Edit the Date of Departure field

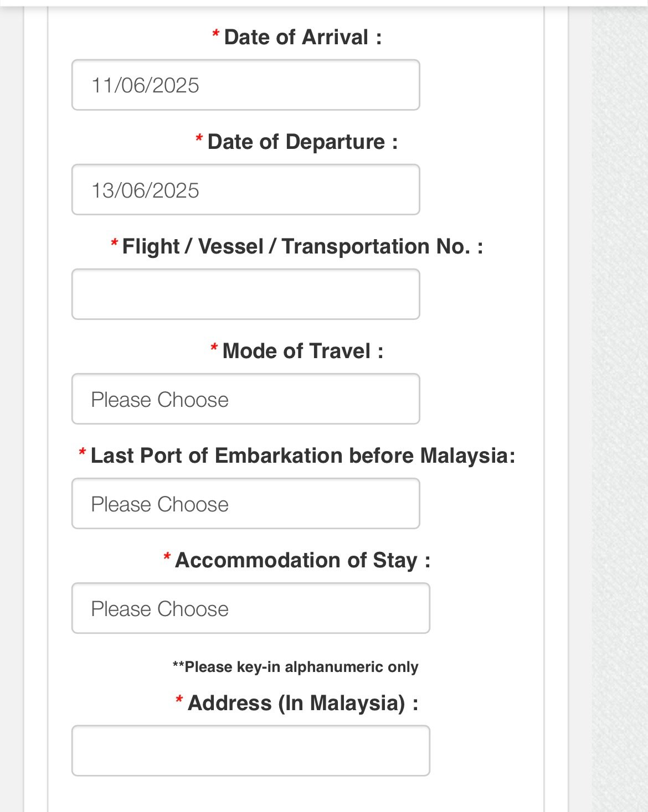click(x=245, y=190)
